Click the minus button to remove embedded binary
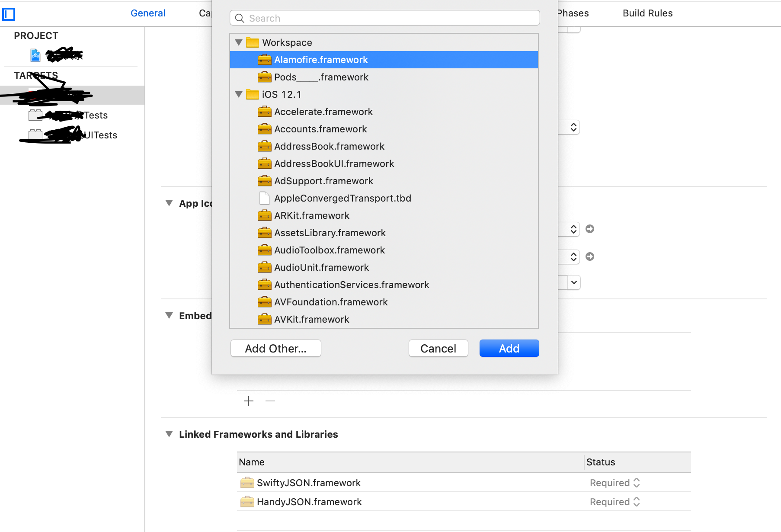 click(270, 401)
